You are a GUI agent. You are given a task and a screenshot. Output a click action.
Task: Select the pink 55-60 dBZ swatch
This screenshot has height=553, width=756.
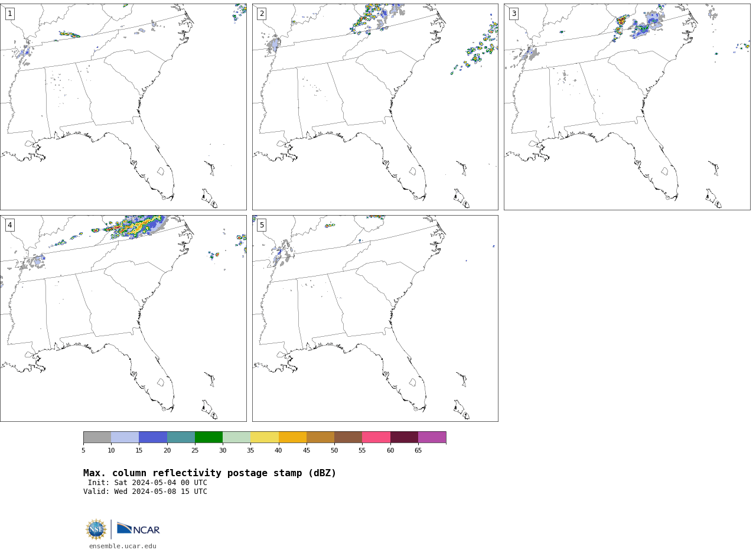pos(376,437)
